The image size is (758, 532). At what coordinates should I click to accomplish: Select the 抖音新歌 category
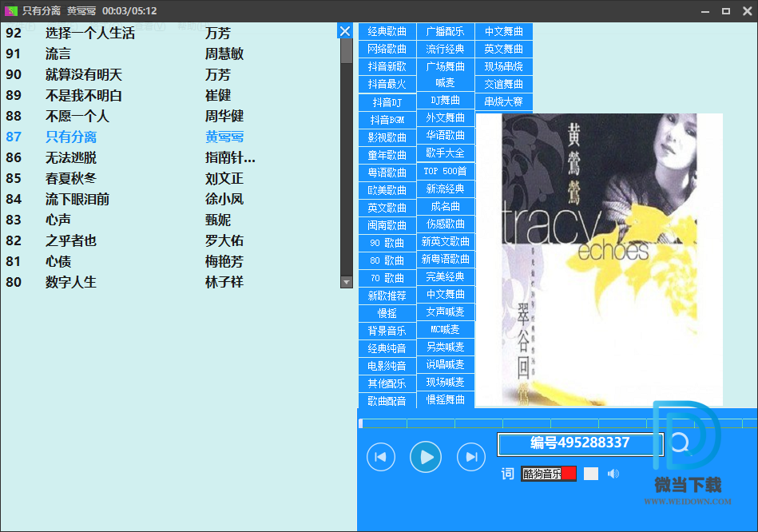click(x=387, y=67)
